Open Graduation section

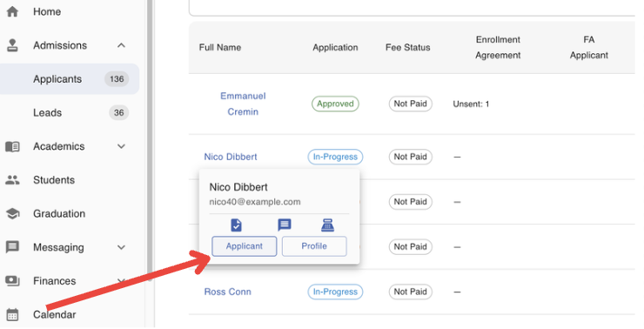coord(59,213)
